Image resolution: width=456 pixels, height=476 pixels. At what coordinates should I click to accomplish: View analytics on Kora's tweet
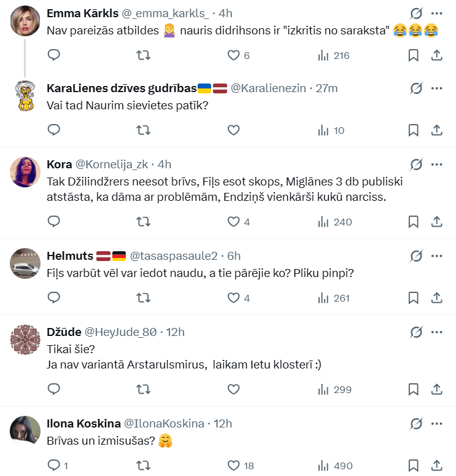(334, 221)
